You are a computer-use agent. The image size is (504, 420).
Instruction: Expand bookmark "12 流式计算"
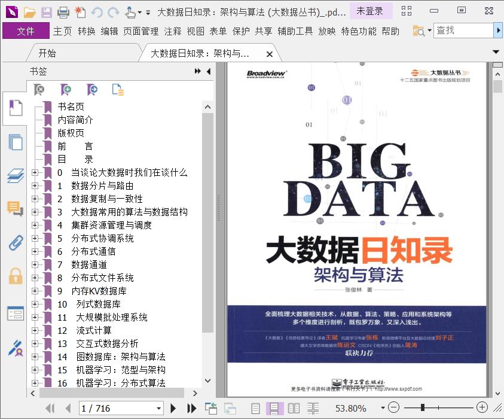35,331
